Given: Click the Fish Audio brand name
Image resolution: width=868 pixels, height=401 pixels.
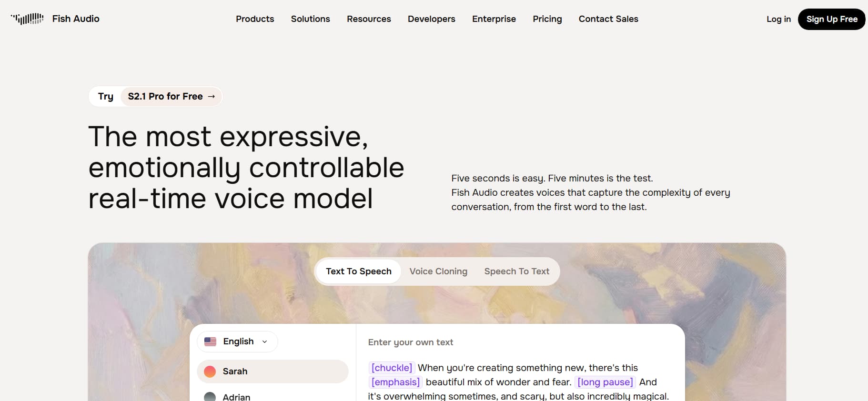Looking at the screenshot, I should pos(76,19).
